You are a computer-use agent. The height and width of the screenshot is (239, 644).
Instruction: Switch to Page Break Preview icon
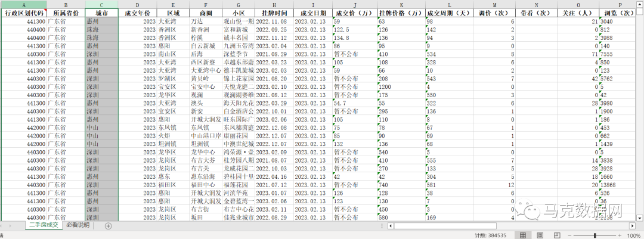click(x=556, y=235)
